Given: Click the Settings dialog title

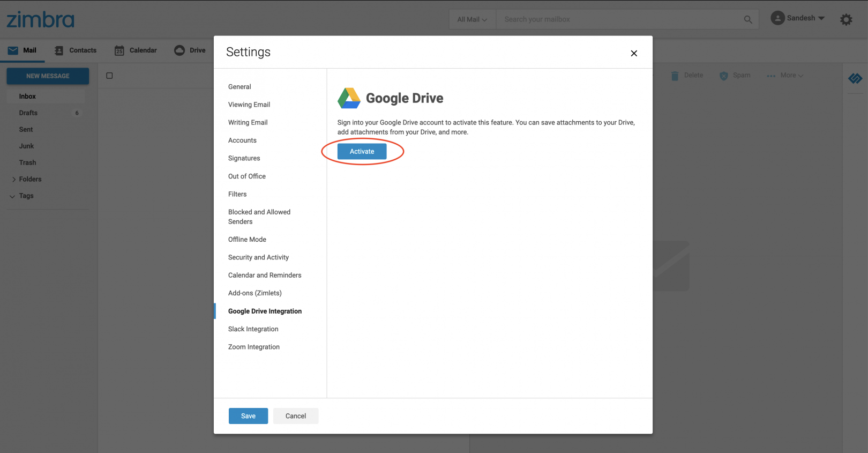Looking at the screenshot, I should click(248, 52).
